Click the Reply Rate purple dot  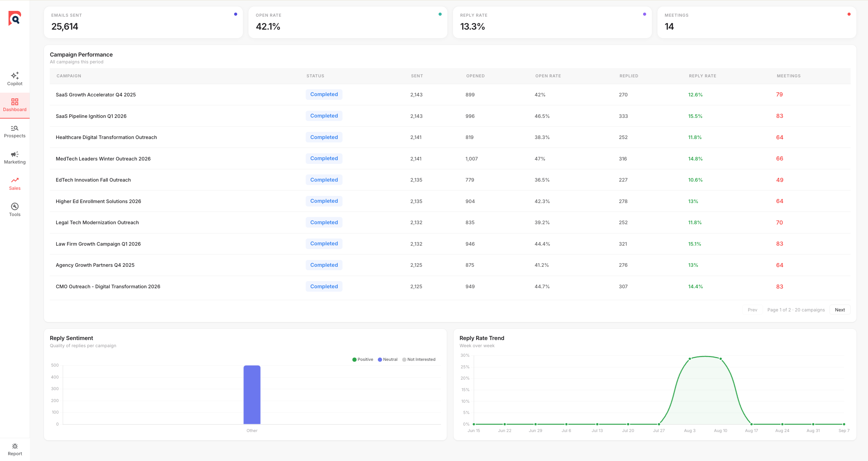[x=644, y=14]
